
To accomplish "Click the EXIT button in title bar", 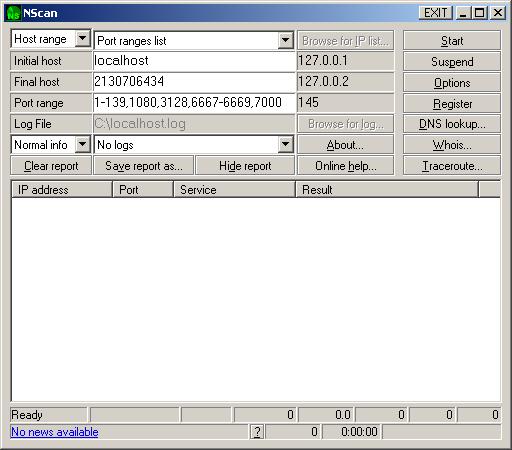I will tap(435, 13).
